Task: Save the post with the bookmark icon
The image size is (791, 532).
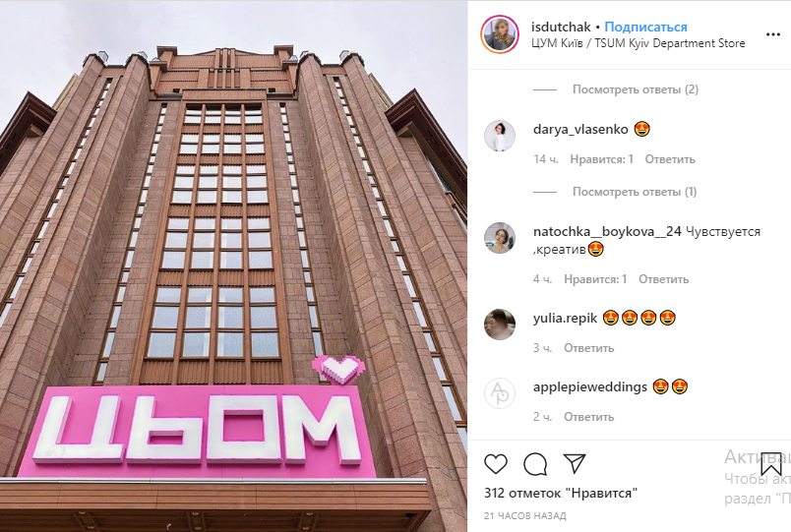Action: tap(771, 464)
